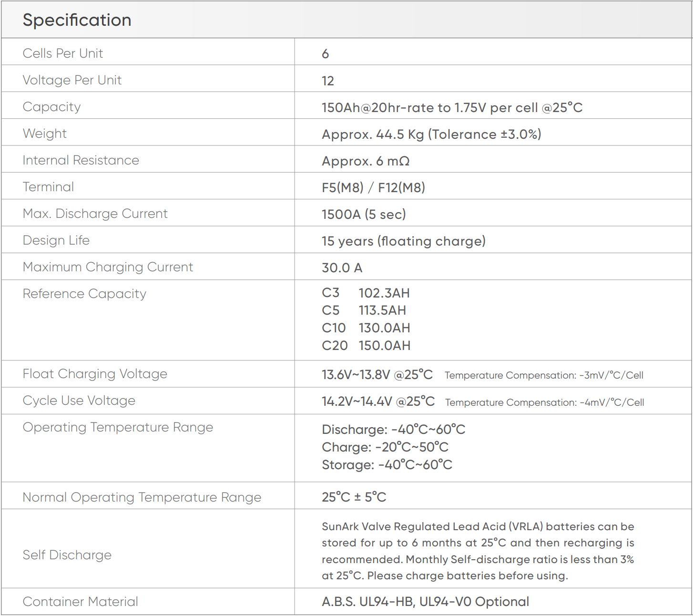Image resolution: width=693 pixels, height=616 pixels.
Task: Click the Self Discharge description paragraph
Action: (478, 551)
